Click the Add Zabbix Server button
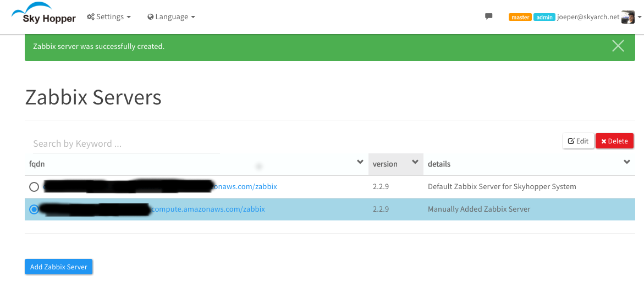 pyautogui.click(x=59, y=267)
